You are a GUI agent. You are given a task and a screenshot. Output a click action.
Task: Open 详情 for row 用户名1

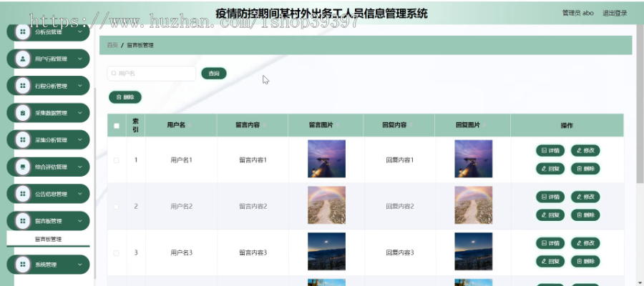(550, 151)
